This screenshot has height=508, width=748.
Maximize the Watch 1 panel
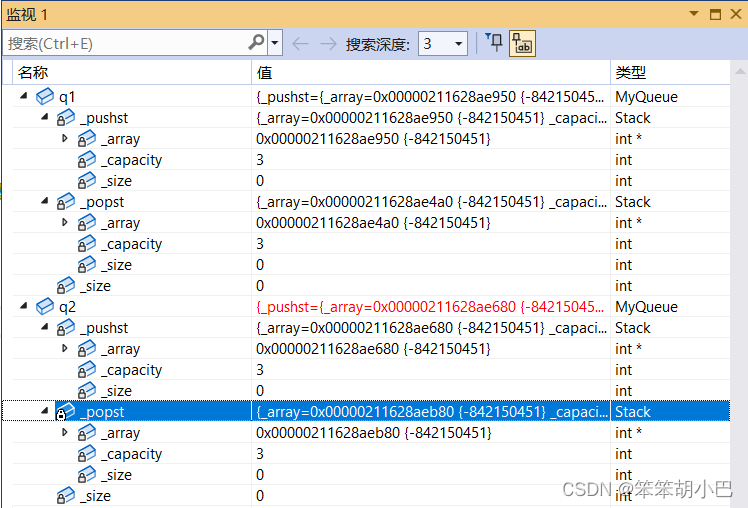[715, 14]
